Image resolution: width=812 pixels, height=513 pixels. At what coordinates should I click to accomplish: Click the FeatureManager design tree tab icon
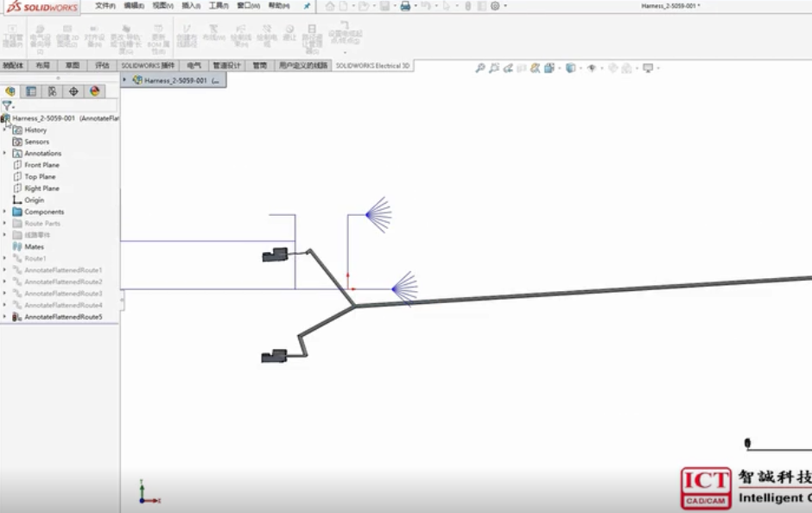point(10,91)
